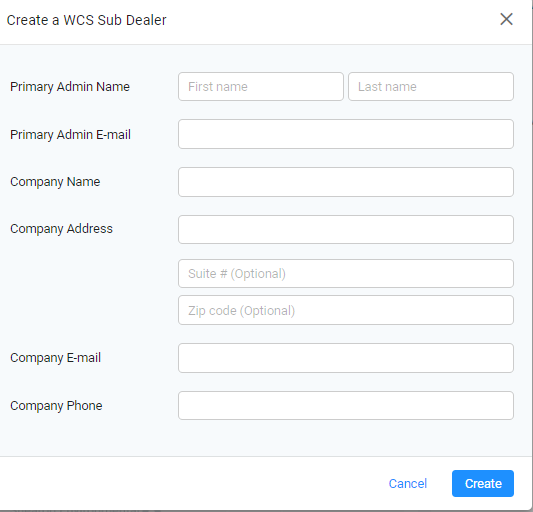Select the Company E-mail input box
The image size is (533, 512).
[x=346, y=358]
